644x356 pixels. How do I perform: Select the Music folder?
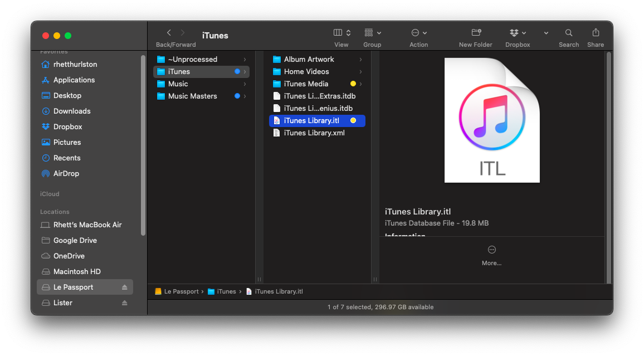click(201, 84)
